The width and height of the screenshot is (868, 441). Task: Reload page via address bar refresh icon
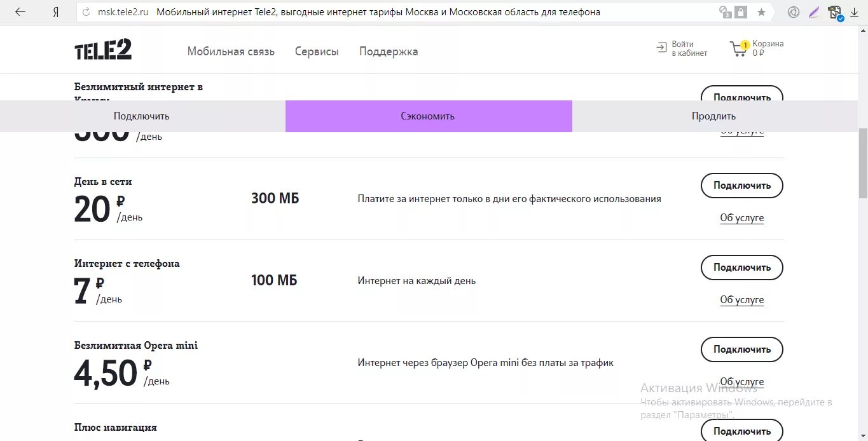tap(86, 12)
